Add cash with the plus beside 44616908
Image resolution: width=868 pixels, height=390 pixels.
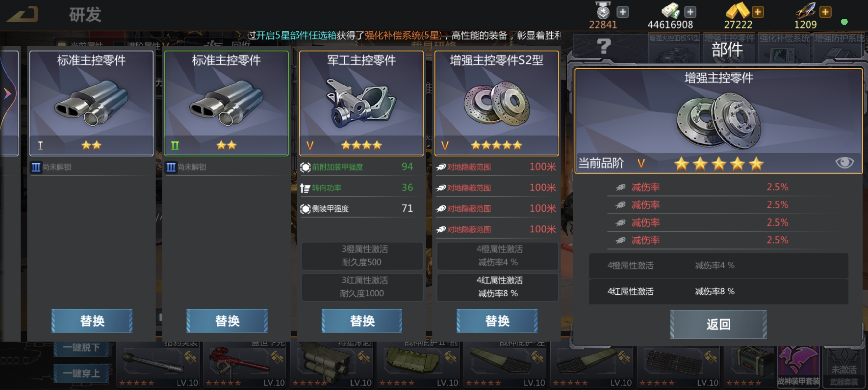click(x=690, y=12)
